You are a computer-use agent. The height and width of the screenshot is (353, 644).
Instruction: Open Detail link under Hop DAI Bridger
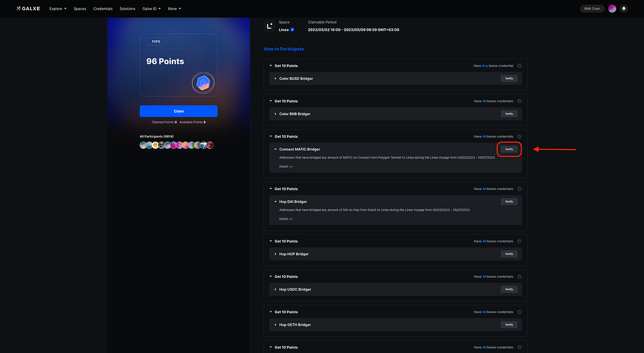pyautogui.click(x=286, y=219)
